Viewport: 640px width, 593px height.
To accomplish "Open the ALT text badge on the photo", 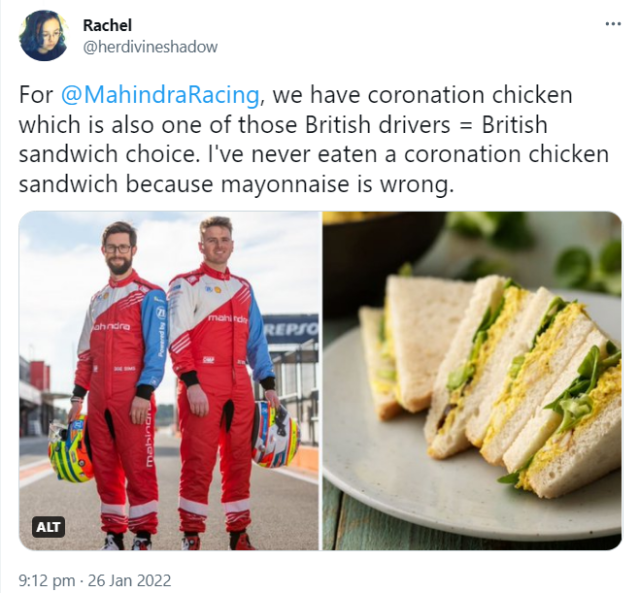I will click(x=48, y=527).
